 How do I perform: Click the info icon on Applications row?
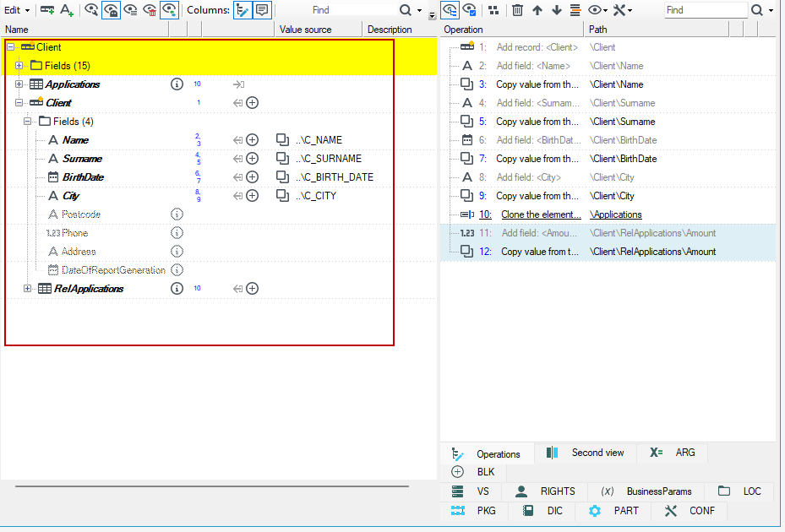(177, 84)
